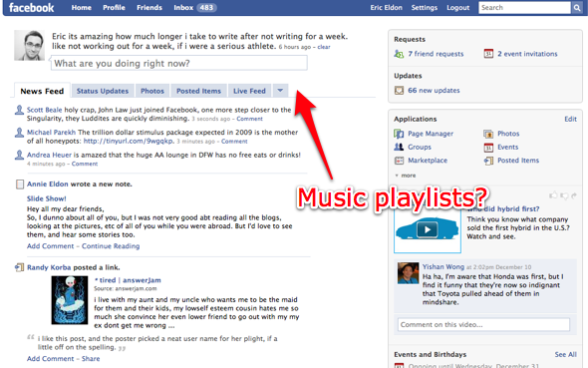Screen dimensions: 588x368
Task: Switch to the Live Feed tab
Action: pos(249,91)
